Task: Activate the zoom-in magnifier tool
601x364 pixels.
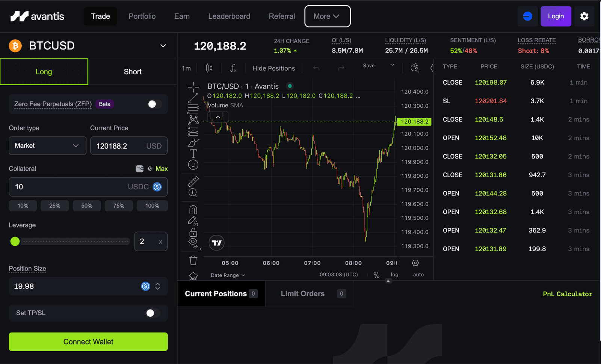Action: [193, 192]
